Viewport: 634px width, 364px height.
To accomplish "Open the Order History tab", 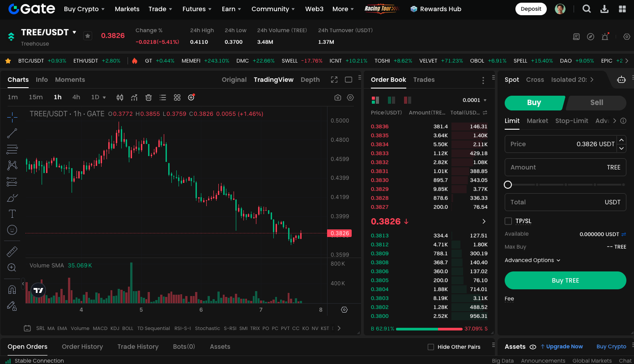I will click(82, 347).
